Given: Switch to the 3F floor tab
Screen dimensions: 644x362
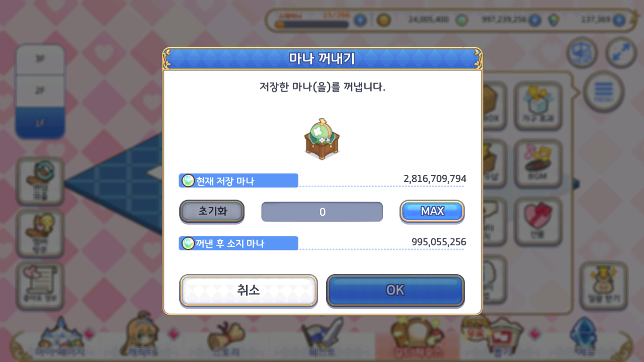Looking at the screenshot, I should pos(40,59).
